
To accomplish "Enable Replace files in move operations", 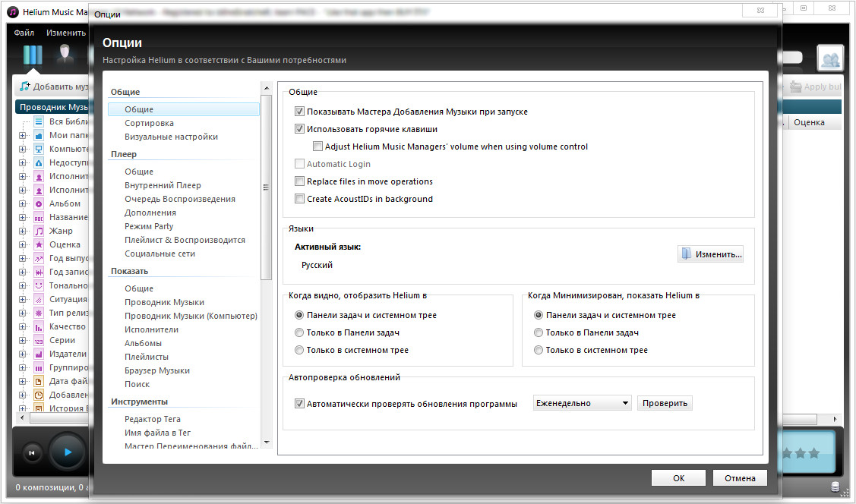I will click(299, 181).
